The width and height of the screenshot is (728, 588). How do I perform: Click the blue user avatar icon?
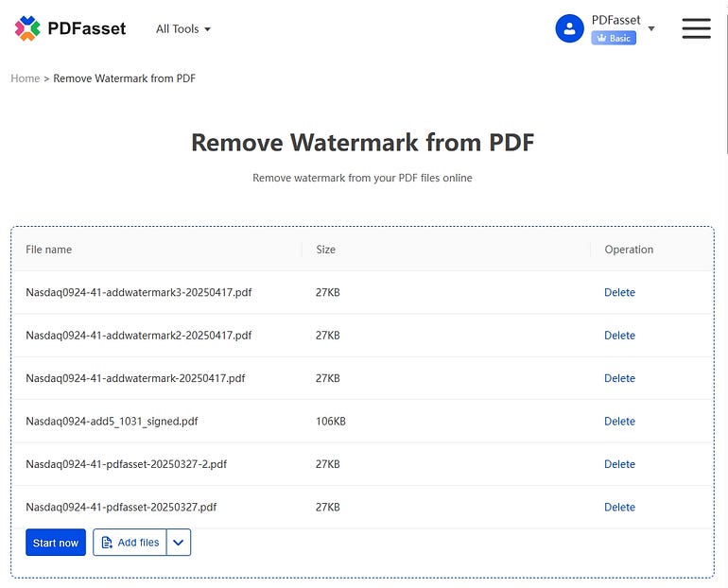(x=569, y=28)
